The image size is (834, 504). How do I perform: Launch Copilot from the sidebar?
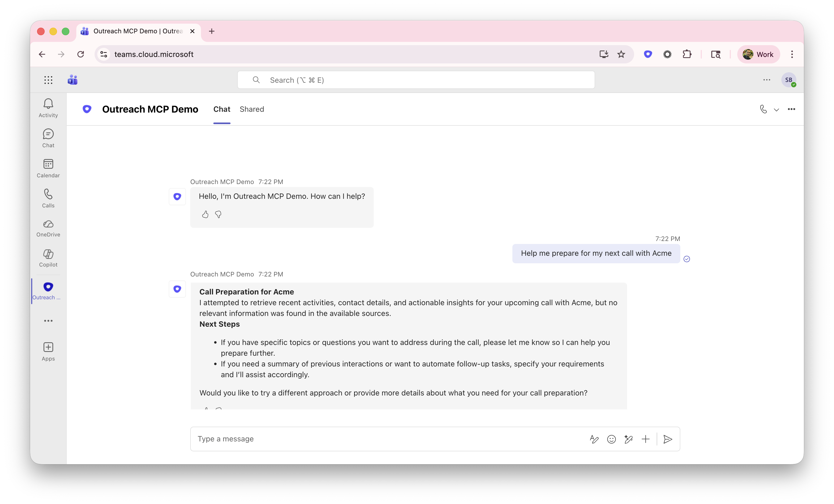click(48, 258)
